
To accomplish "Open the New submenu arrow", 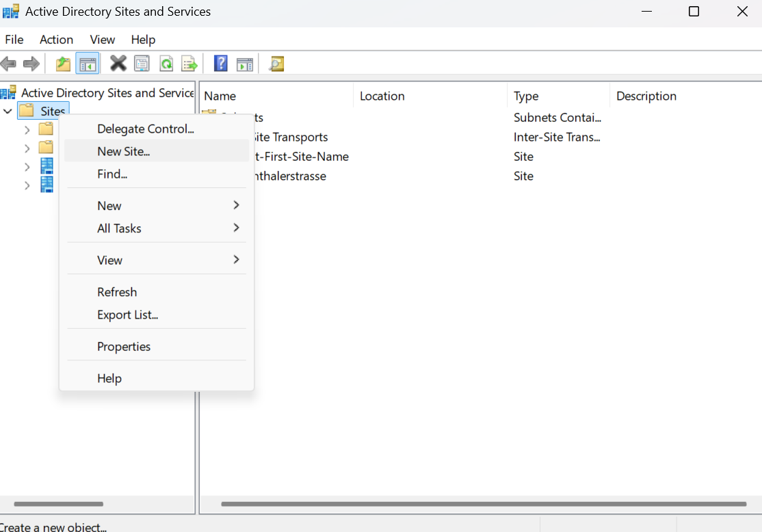I will 236,205.
